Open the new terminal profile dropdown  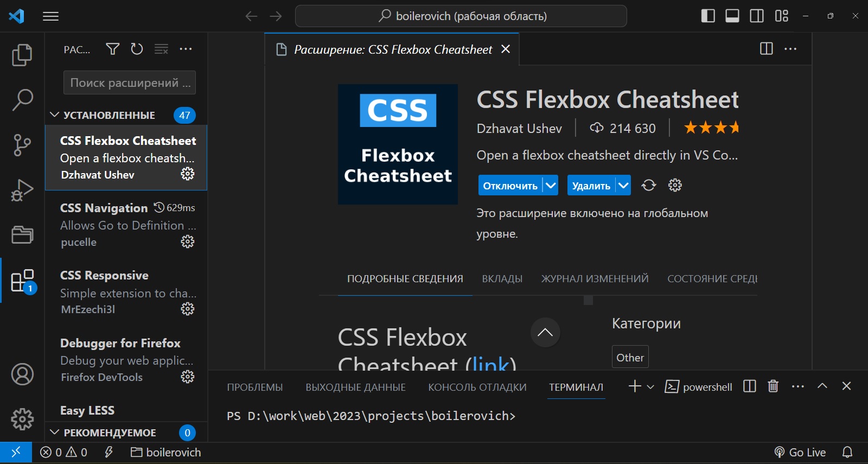pos(650,387)
